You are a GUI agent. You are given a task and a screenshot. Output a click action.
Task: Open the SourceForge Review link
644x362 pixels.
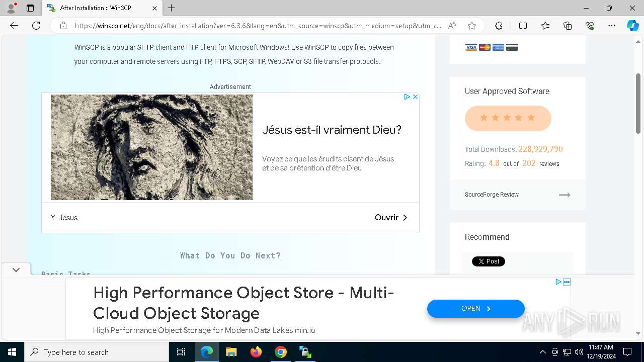pyautogui.click(x=492, y=195)
